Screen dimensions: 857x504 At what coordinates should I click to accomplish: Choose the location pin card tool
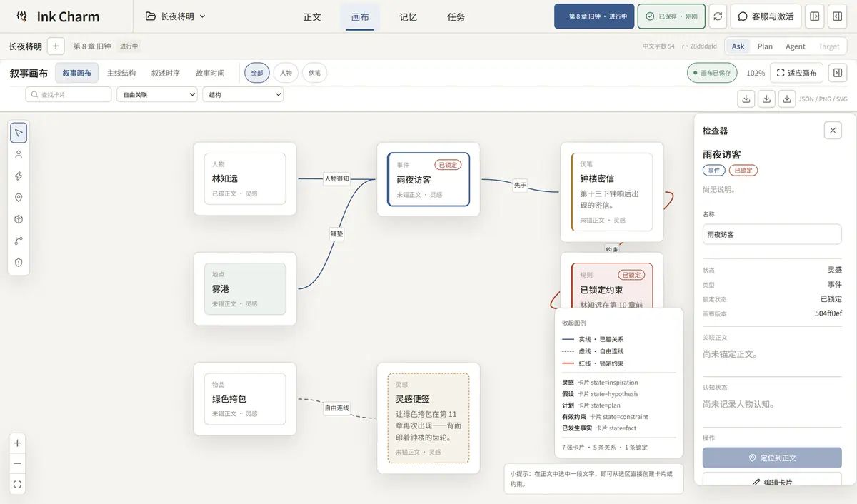(x=19, y=198)
